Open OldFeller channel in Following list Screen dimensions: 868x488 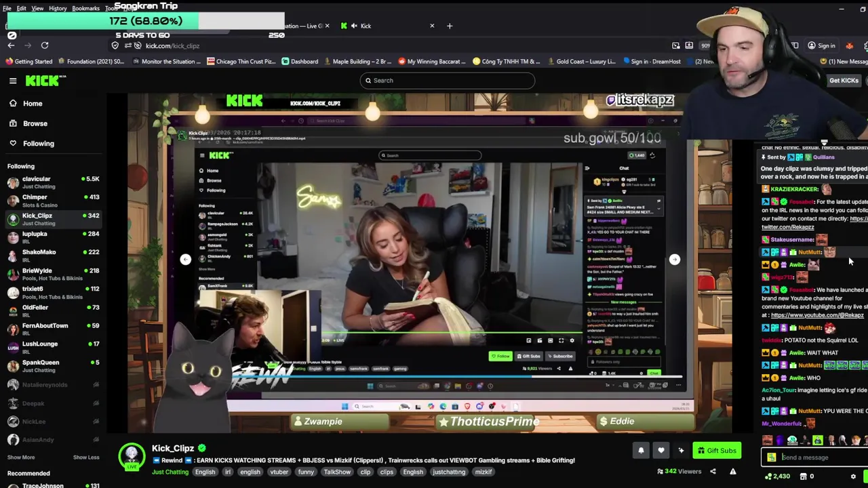coord(53,310)
